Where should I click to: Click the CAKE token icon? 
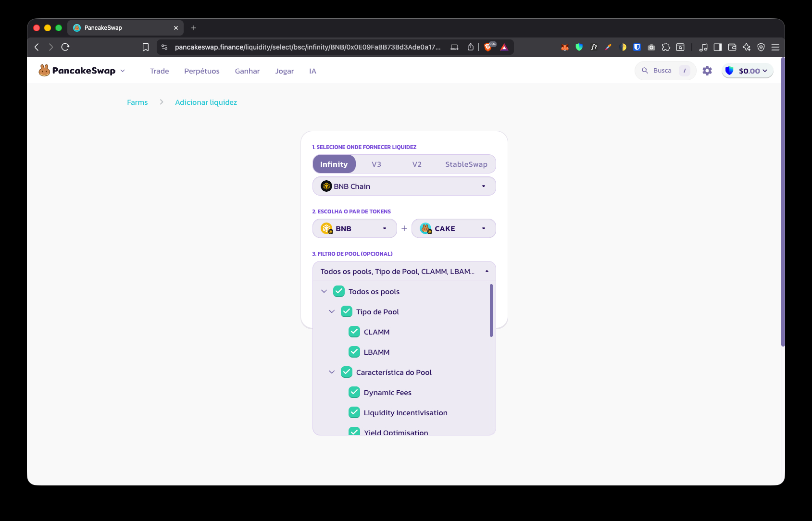click(x=426, y=228)
